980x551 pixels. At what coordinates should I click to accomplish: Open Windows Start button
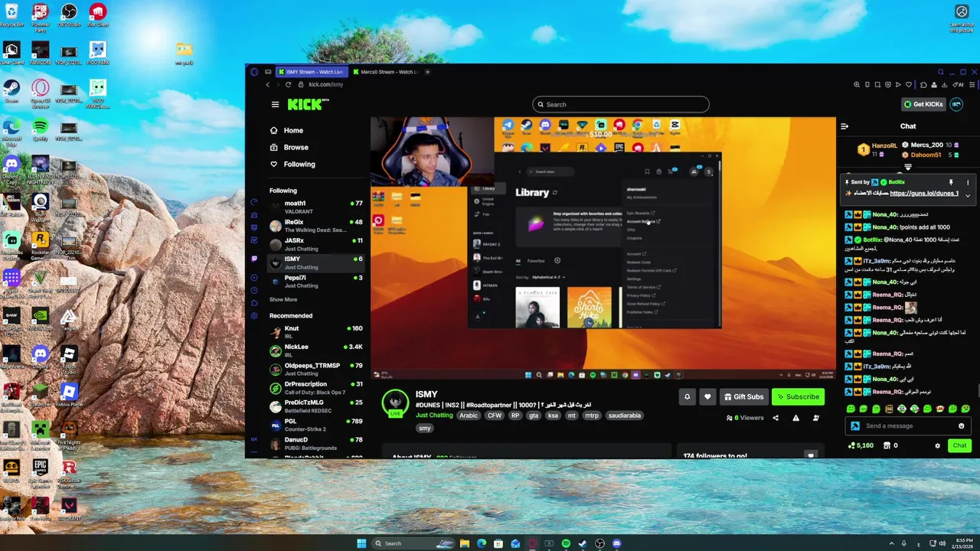[x=361, y=543]
